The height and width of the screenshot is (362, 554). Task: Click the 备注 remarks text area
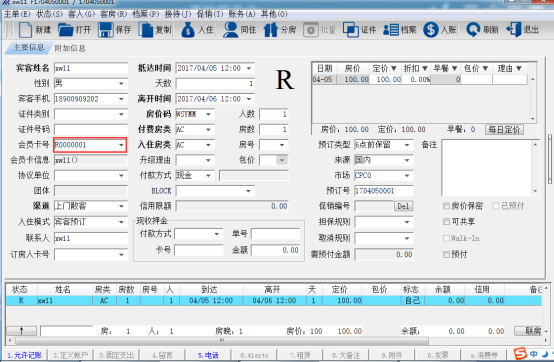coord(487,168)
